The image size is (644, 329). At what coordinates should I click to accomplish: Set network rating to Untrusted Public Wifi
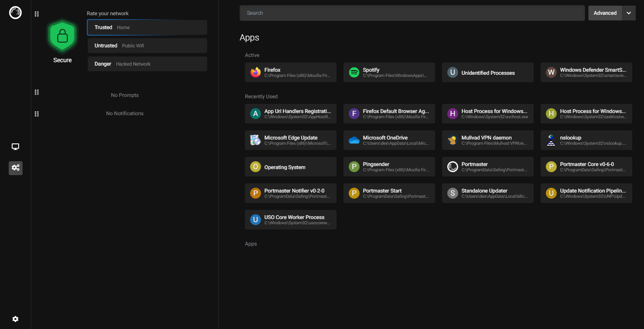(x=147, y=46)
